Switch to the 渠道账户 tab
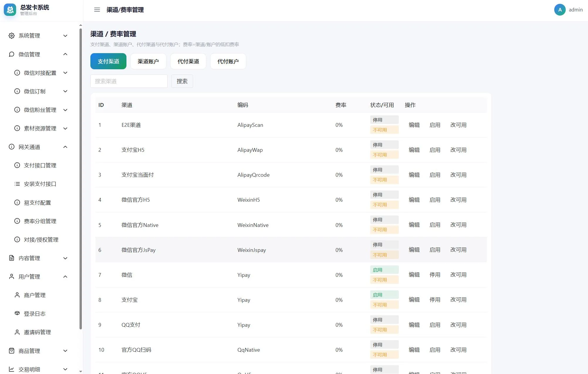Image resolution: width=588 pixels, height=374 pixels. (x=148, y=61)
